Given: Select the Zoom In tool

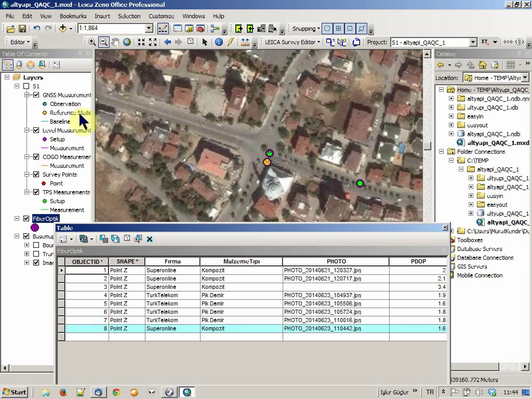Looking at the screenshot, I should 92,42.
